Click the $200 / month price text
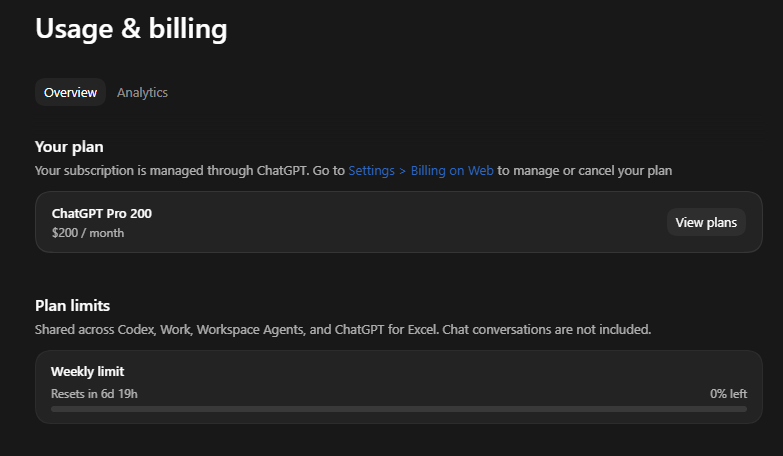The image size is (783, 456). coord(88,233)
